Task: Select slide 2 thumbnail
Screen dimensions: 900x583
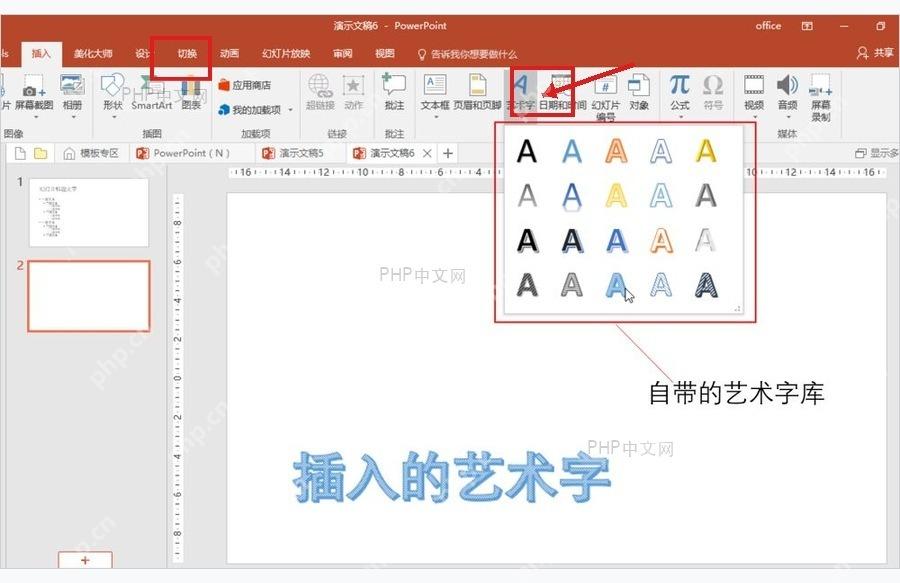Action: (89, 296)
